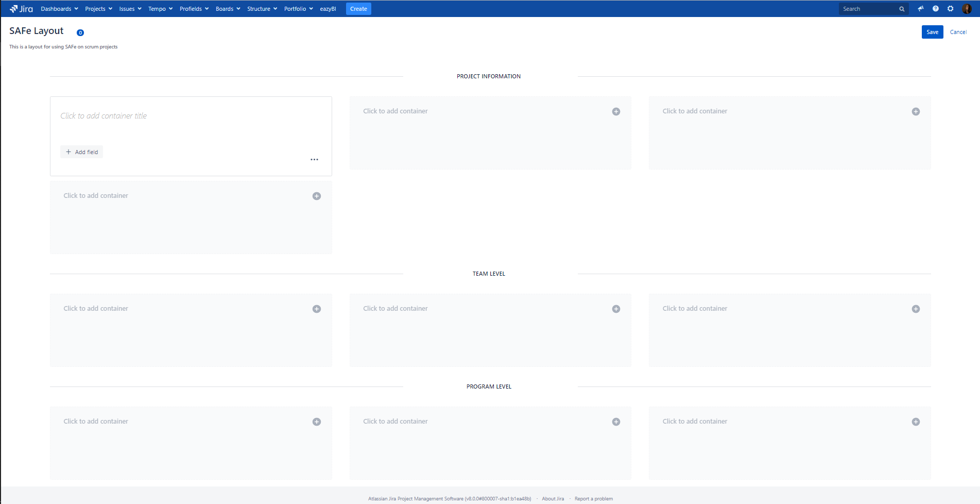Select the eazyBI menu item

[328, 9]
